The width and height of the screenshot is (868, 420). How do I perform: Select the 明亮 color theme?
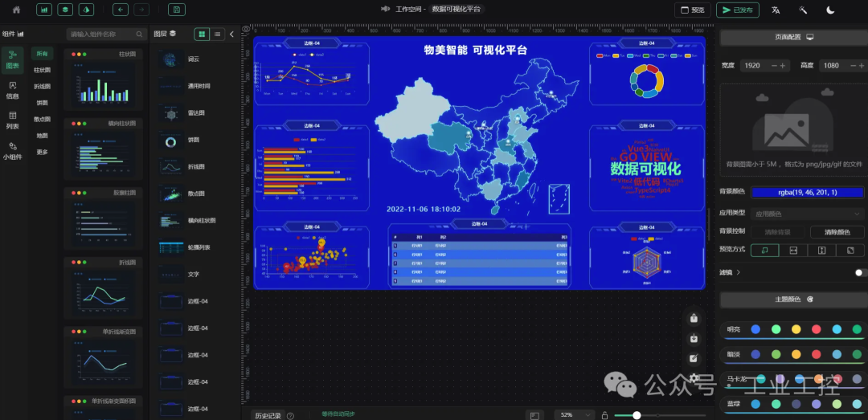point(794,330)
